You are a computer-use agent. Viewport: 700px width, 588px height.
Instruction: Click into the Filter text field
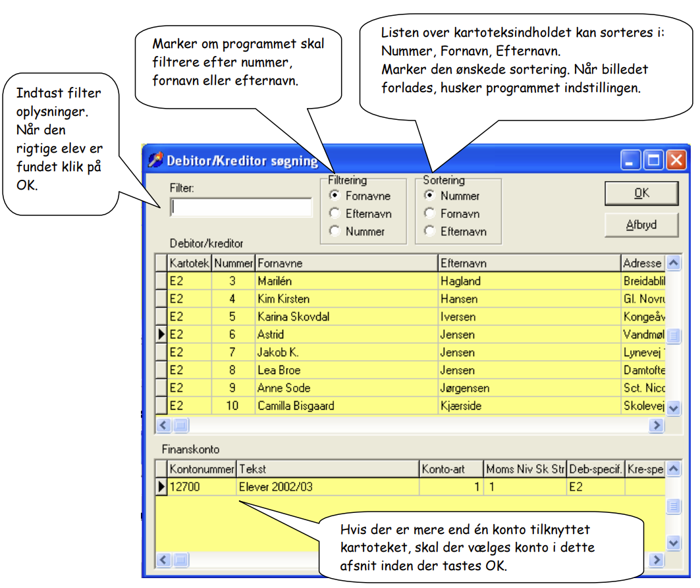tap(241, 207)
